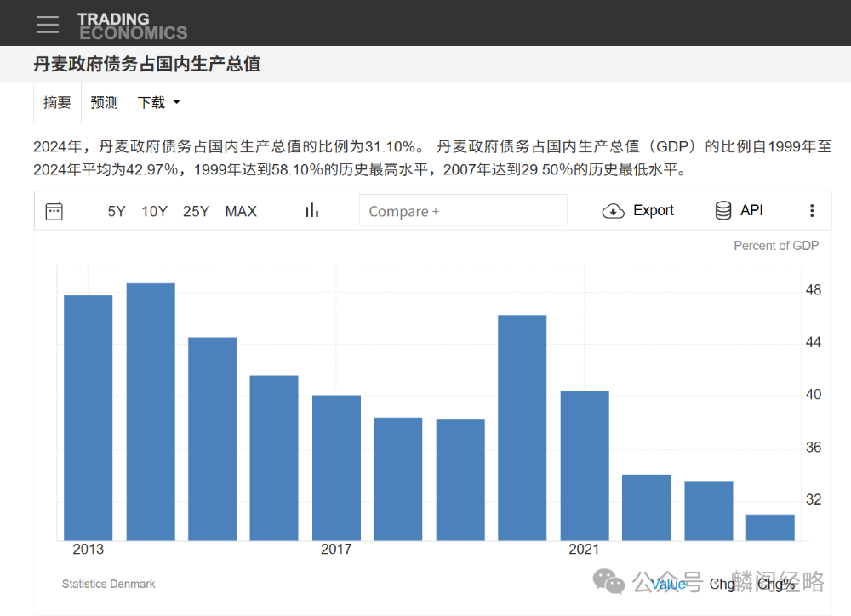Click the Export cloud icon
This screenshot has height=616, width=851.
[x=612, y=210]
